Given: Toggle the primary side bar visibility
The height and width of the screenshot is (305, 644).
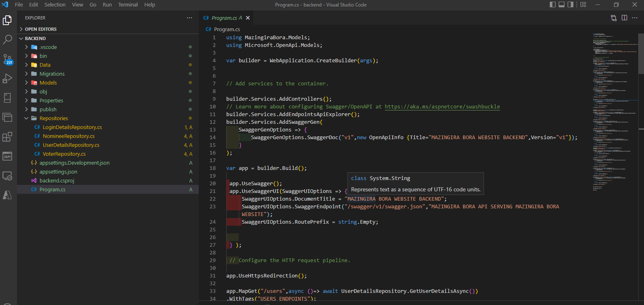Looking at the screenshot, I should coord(553,5).
